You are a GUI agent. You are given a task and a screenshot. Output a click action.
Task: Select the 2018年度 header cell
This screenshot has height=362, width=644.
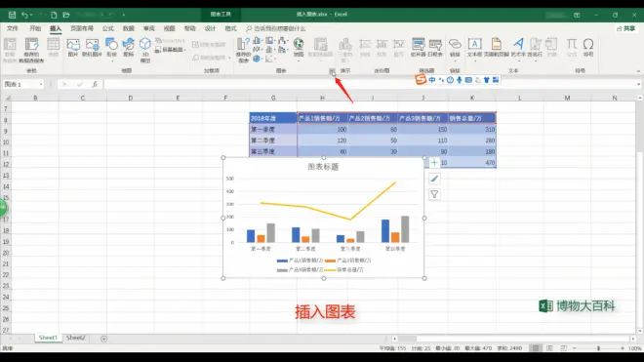tap(273, 118)
